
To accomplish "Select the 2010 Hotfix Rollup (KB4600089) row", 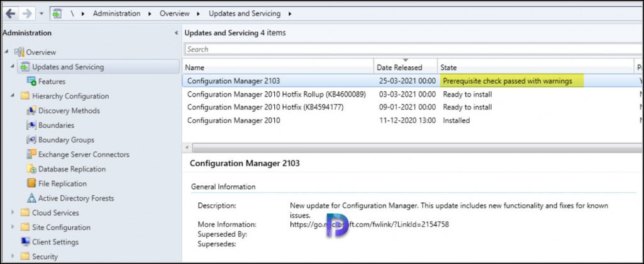I will tap(413, 94).
